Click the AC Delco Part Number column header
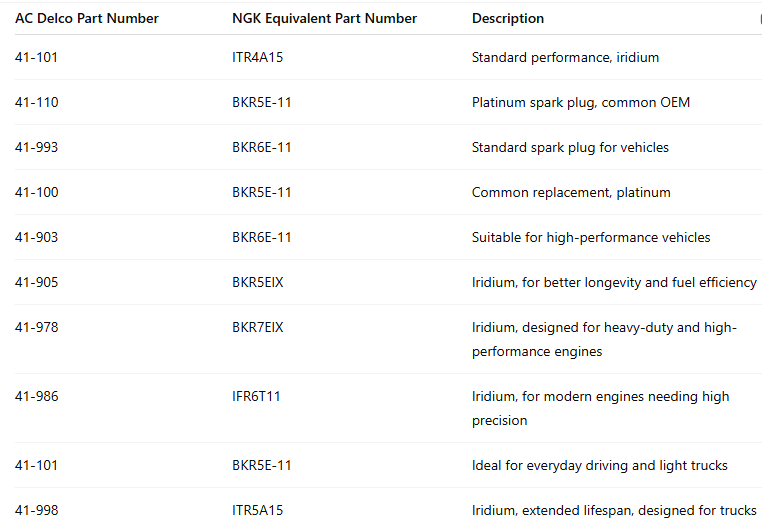762x532 pixels. [x=87, y=18]
